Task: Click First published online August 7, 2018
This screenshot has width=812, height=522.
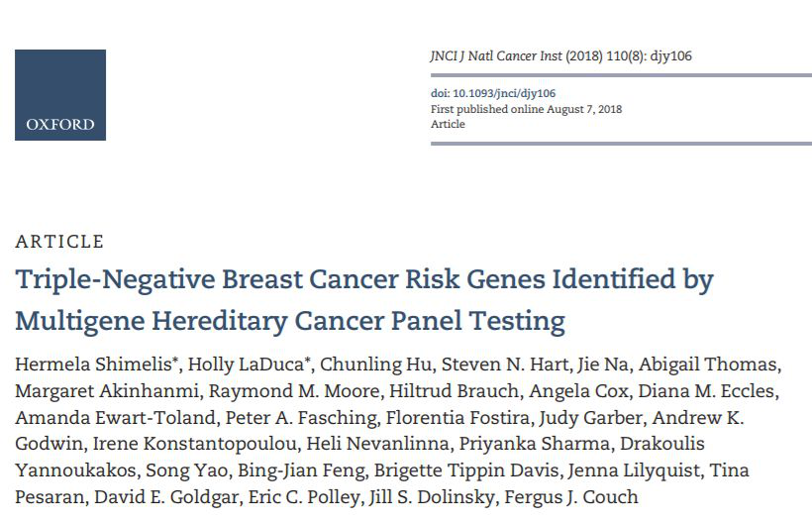Action: coord(526,109)
